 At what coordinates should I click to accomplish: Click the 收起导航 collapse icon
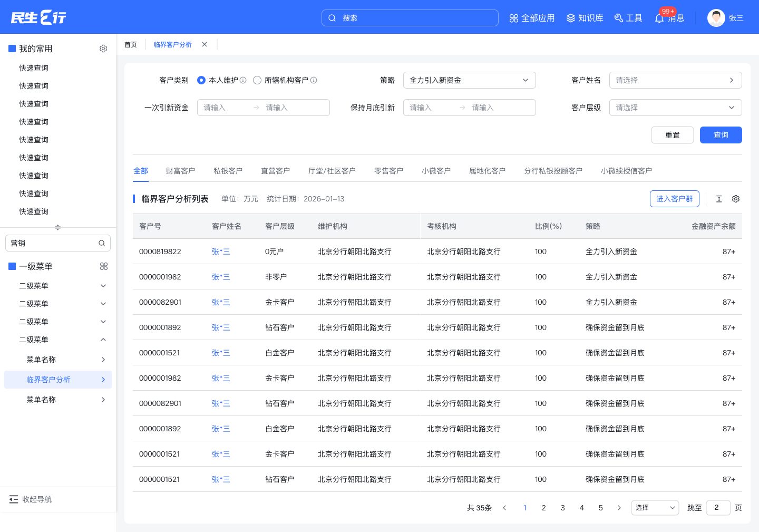coord(14,499)
